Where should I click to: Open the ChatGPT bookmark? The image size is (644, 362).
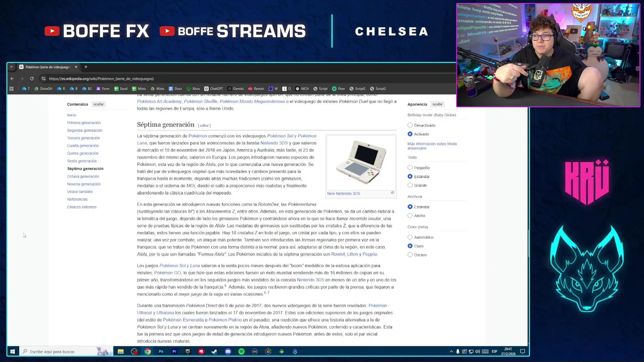[x=213, y=88]
